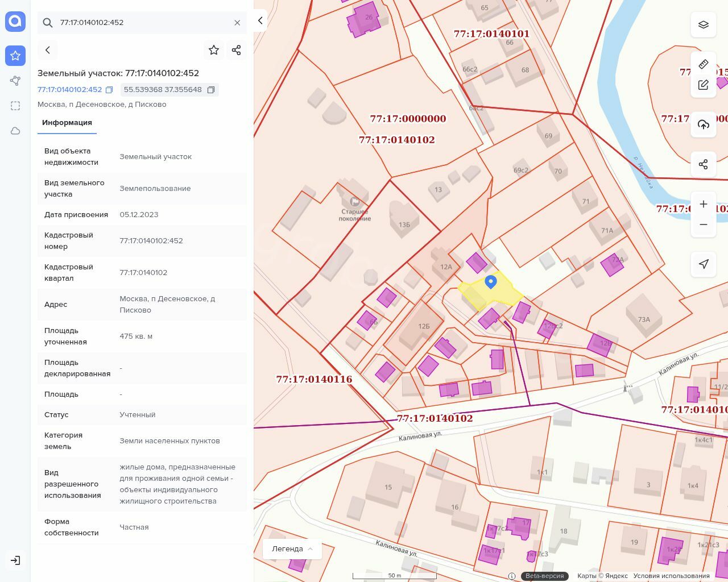
Task: Select the ruler measurement tool on map
Action: tap(704, 64)
